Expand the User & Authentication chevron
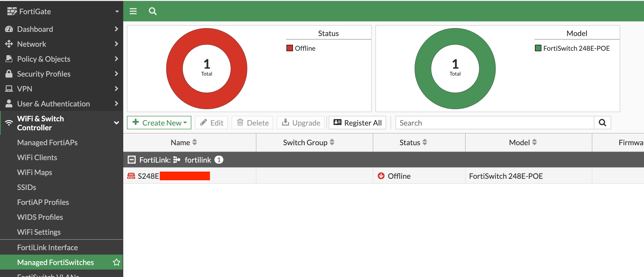Image resolution: width=644 pixels, height=277 pixels. click(116, 103)
